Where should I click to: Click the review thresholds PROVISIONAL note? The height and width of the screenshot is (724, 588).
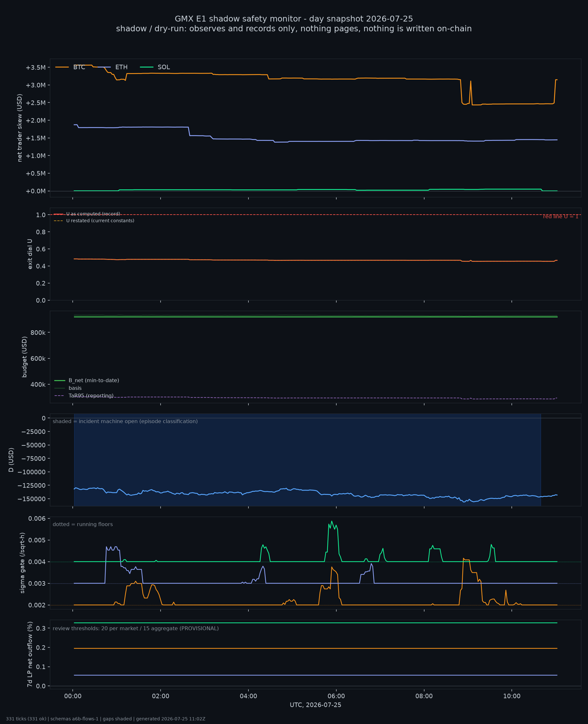tap(135, 628)
